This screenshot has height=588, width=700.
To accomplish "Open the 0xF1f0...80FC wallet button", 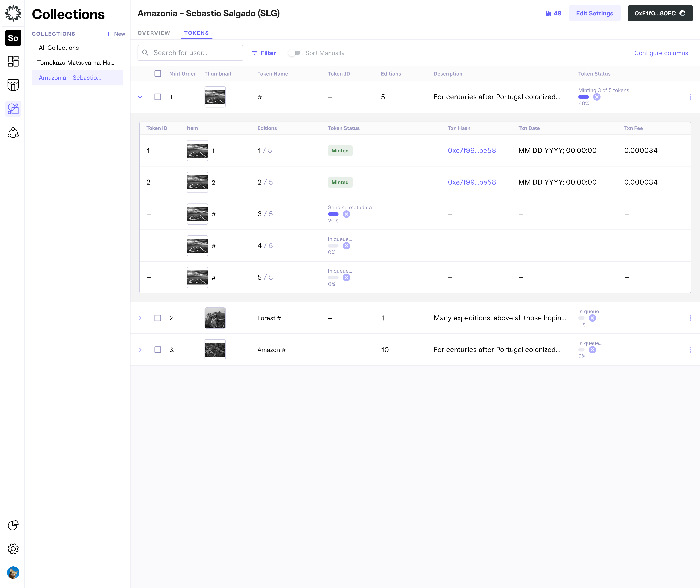I will (660, 13).
